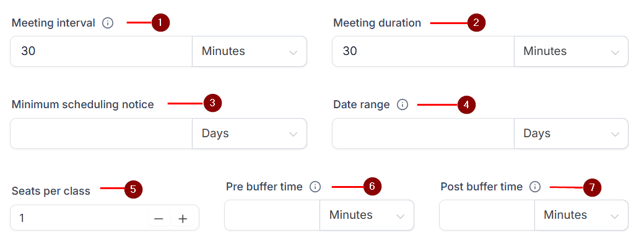This screenshot has width=644, height=246.
Task: Click the annotation marker numbered 5
Action: click(133, 189)
